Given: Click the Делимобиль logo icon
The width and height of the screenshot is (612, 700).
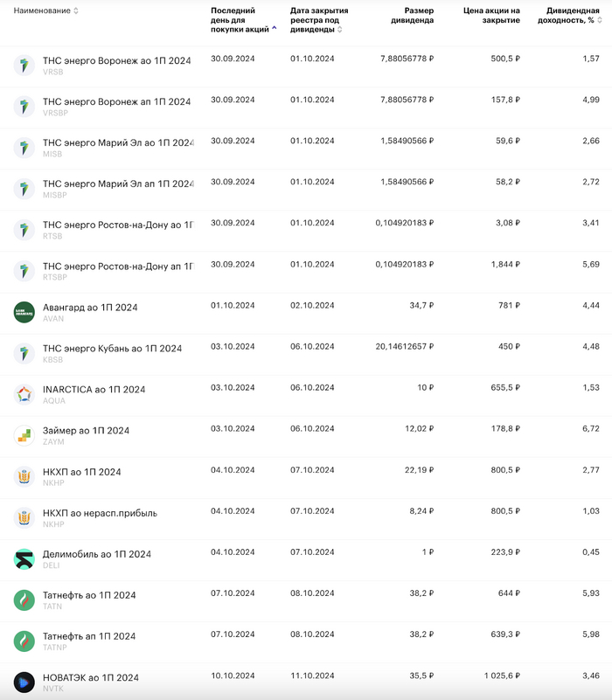Looking at the screenshot, I should point(24,558).
